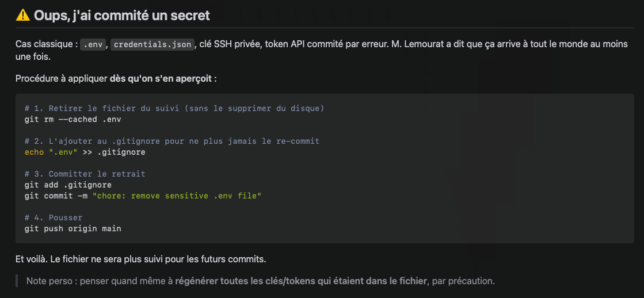Click the command line "git rm --cached .env"
The image size is (644, 298).
(73, 120)
